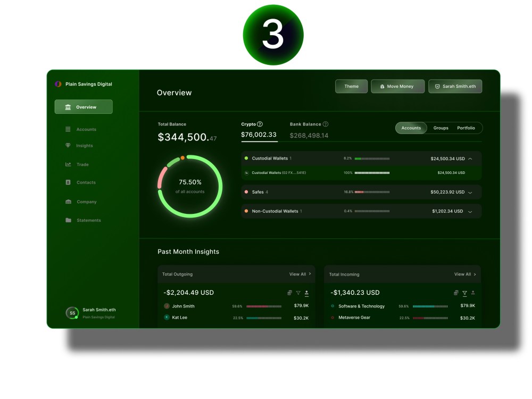This screenshot has width=532, height=399.
Task: Click the $24,500.34 USD Custodial Wallets amount
Action: click(447, 159)
